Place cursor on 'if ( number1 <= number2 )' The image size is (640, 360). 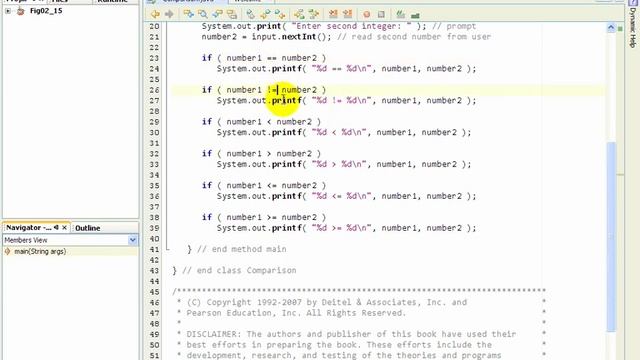pyautogui.click(x=264, y=185)
